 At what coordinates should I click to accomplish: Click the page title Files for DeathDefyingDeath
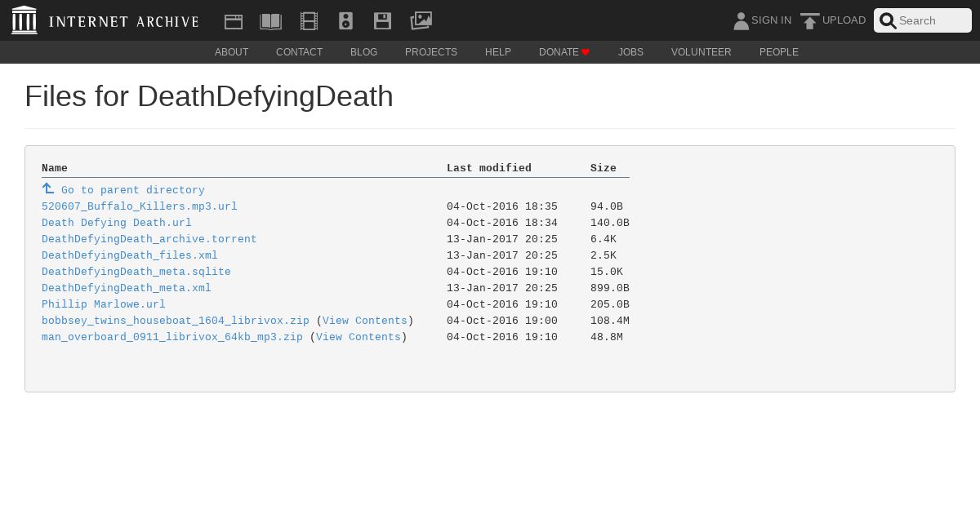click(x=209, y=96)
